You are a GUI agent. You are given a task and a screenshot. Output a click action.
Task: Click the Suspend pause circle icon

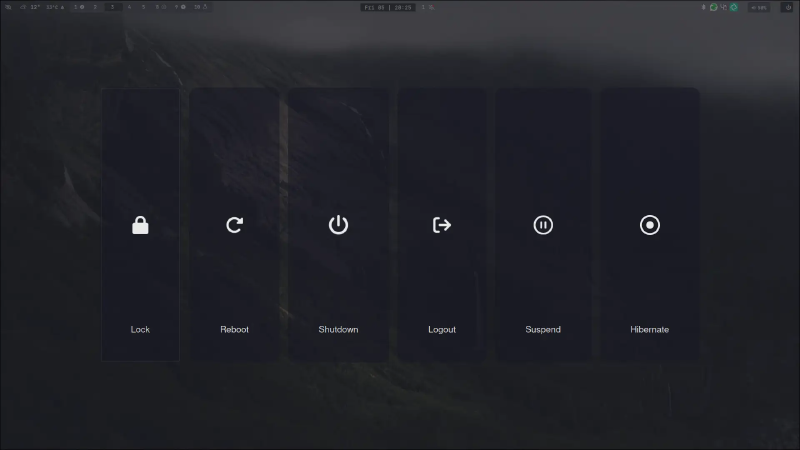point(543,225)
